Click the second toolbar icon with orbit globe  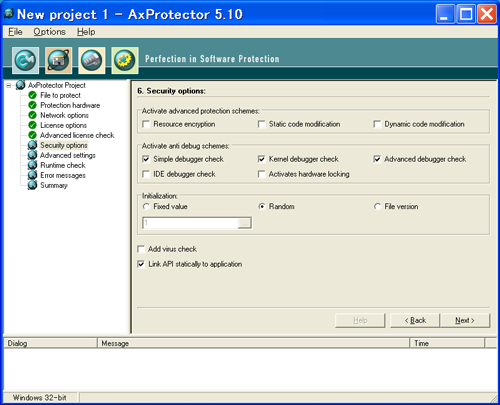tap(59, 60)
